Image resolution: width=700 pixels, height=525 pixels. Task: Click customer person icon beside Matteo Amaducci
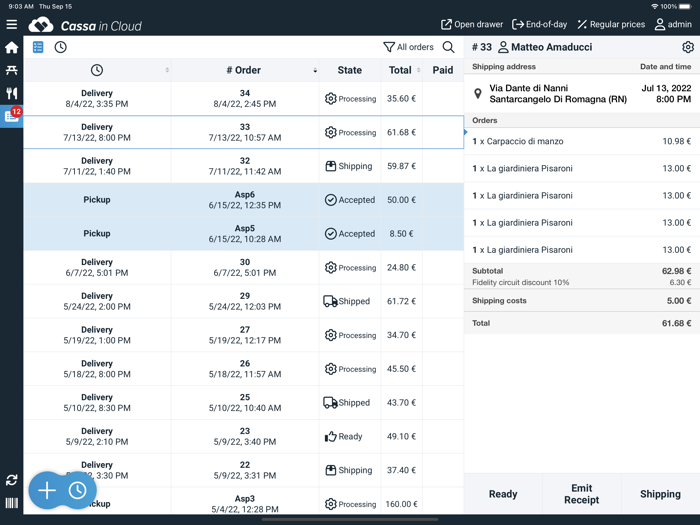tap(503, 47)
